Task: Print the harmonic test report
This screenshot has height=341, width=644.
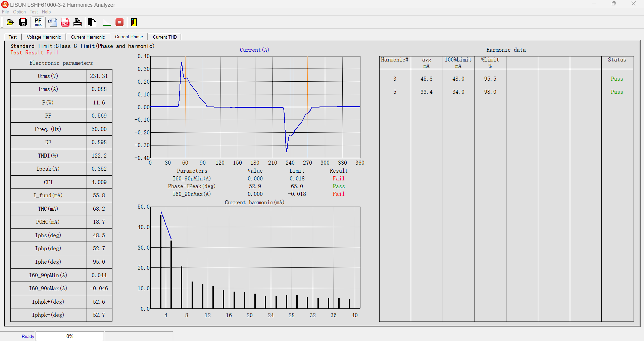Action: tap(77, 22)
